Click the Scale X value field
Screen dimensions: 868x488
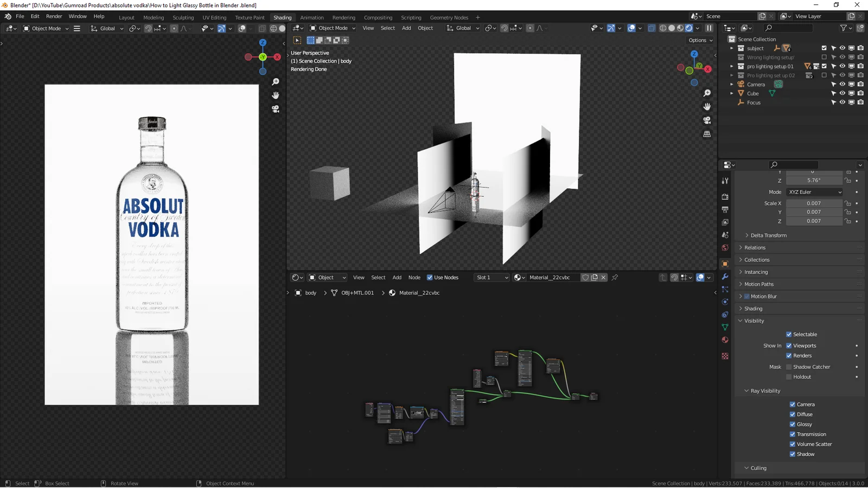pyautogui.click(x=814, y=203)
